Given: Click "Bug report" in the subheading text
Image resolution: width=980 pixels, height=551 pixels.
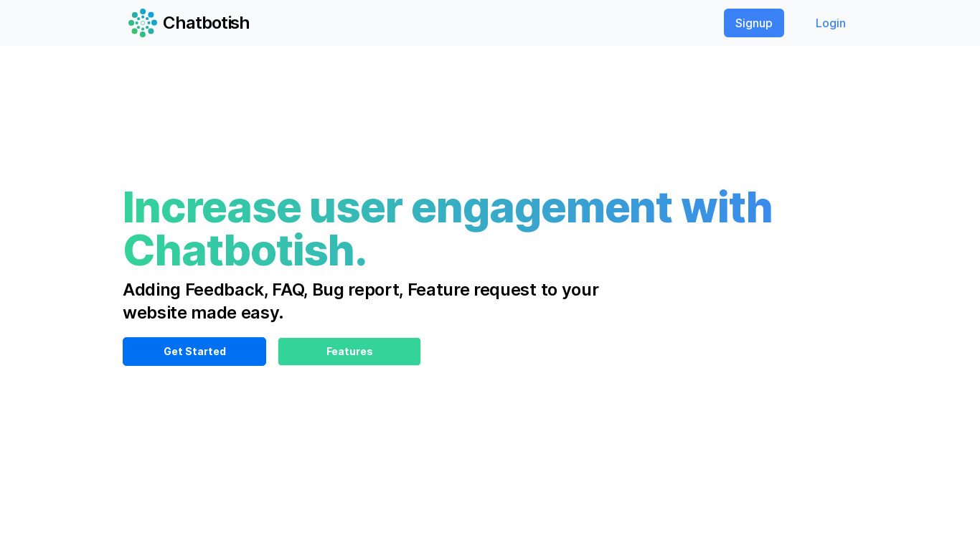Looking at the screenshot, I should [x=357, y=290].
